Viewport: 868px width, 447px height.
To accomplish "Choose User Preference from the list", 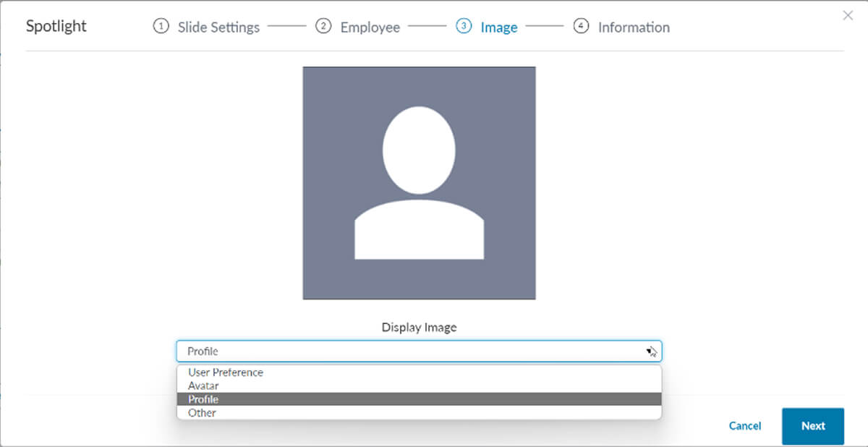I will pos(226,372).
